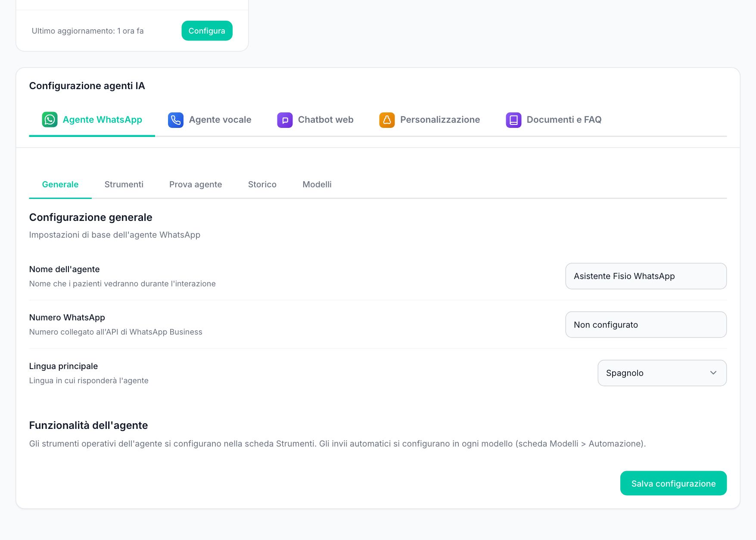Image resolution: width=756 pixels, height=540 pixels.
Task: Click the purple Chatbot web chat icon
Action: [285, 120]
